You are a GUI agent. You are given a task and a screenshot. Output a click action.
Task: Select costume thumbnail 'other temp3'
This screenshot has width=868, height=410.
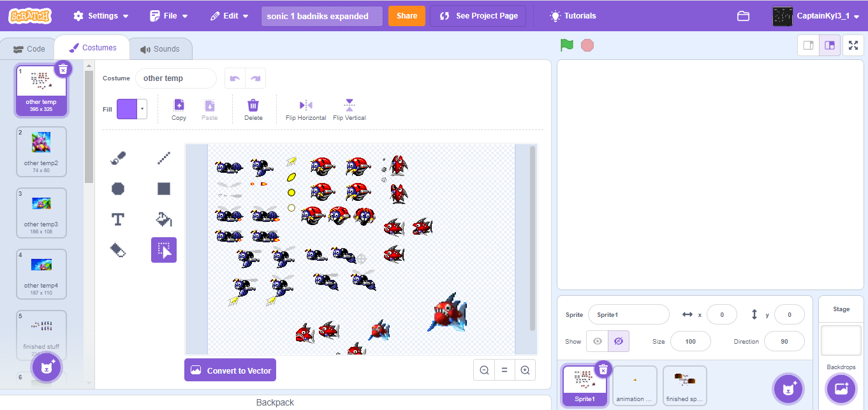[41, 213]
